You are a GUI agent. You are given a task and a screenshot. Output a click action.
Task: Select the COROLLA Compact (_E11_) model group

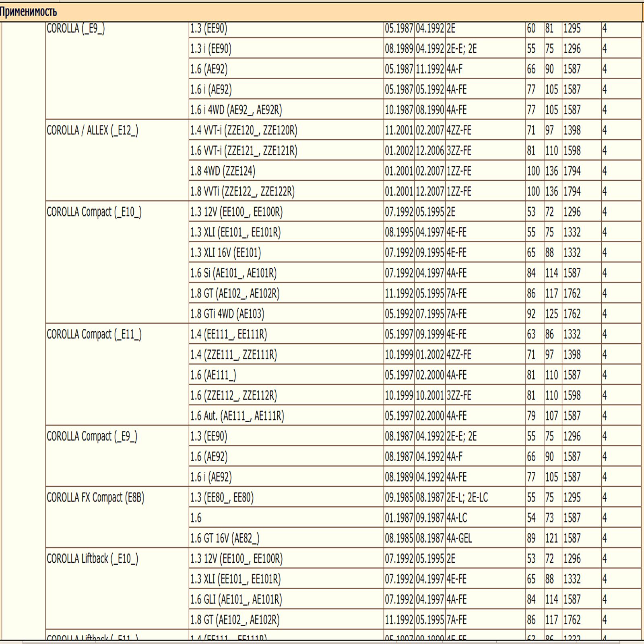pos(94,334)
